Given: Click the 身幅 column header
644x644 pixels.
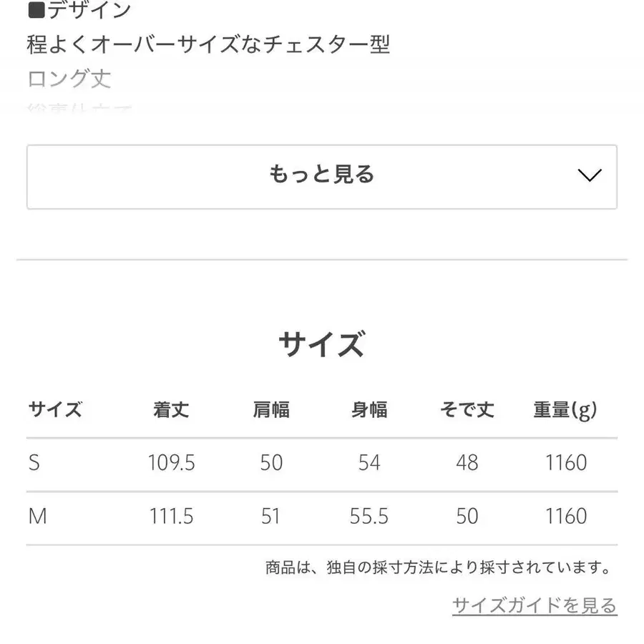Looking at the screenshot, I should pyautogui.click(x=370, y=409).
